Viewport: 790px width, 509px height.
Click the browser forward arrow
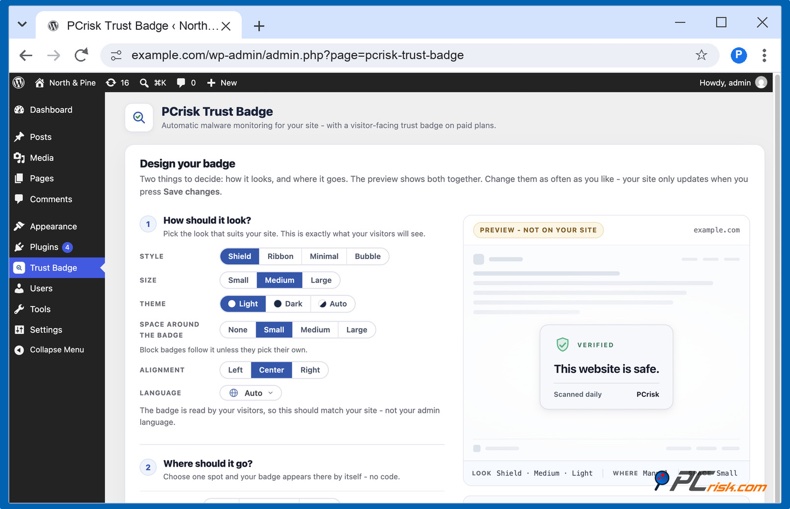[x=53, y=55]
